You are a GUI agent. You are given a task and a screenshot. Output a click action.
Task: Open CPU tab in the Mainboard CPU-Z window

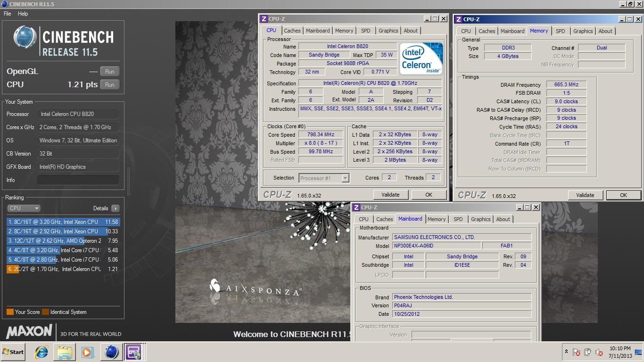tap(363, 219)
